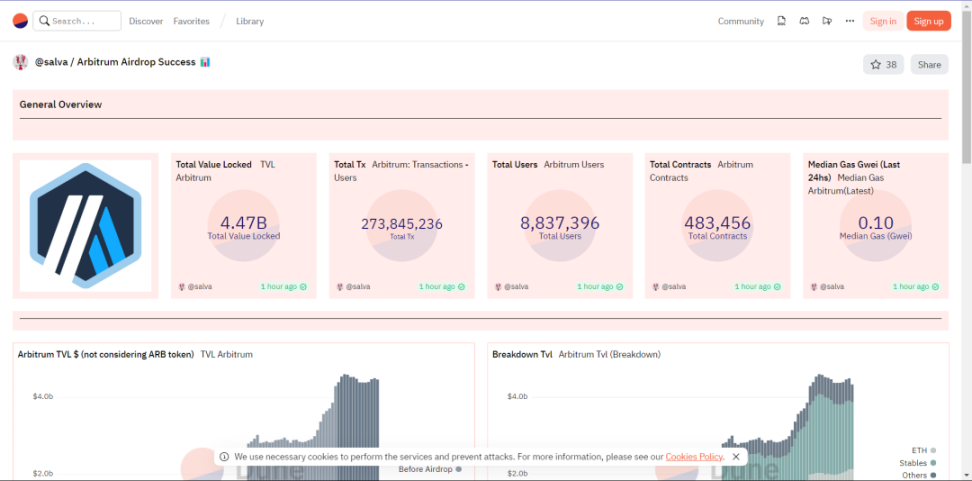Click the Dune logo in the header
Image resolution: width=972 pixels, height=481 pixels.
click(20, 21)
